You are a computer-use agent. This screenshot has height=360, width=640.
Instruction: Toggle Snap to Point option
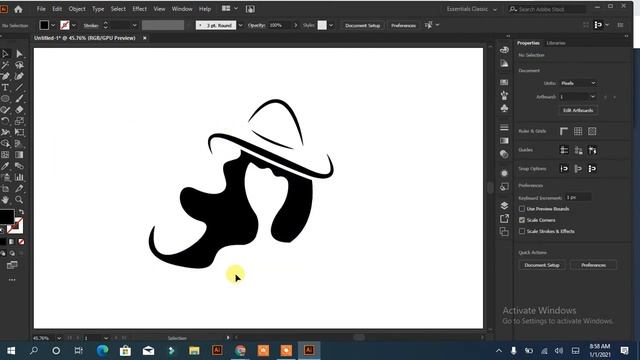tap(564, 169)
